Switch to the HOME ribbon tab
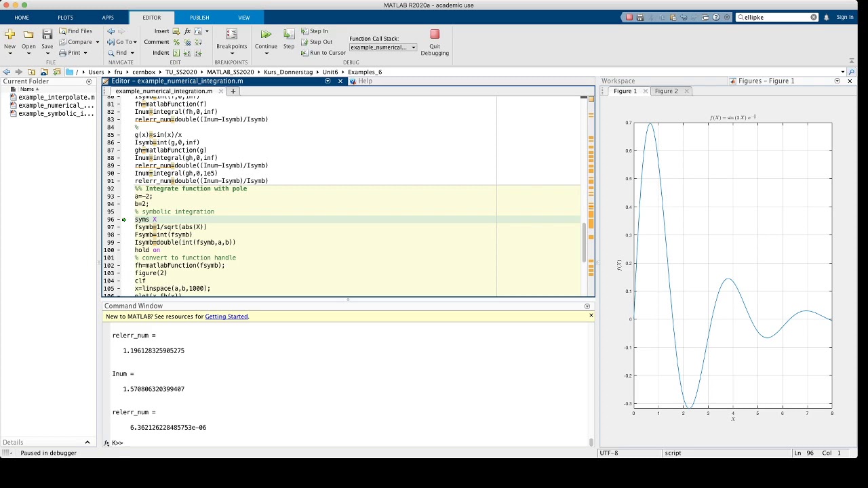 tap(22, 18)
